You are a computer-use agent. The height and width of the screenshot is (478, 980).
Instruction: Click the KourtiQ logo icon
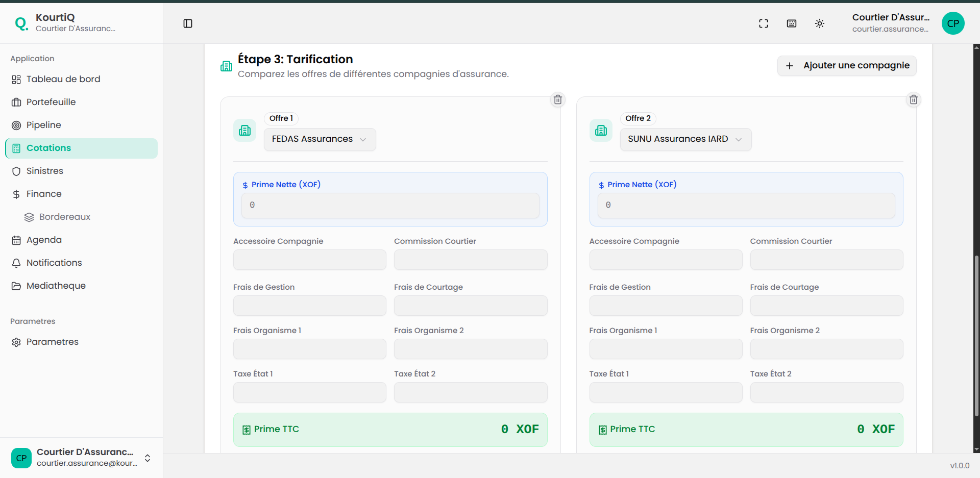tap(21, 23)
